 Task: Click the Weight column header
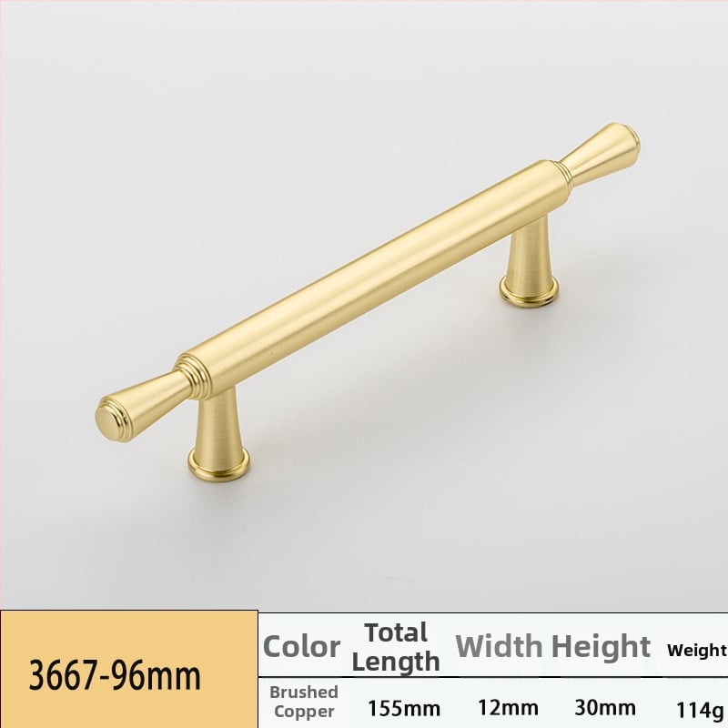pyautogui.click(x=697, y=650)
